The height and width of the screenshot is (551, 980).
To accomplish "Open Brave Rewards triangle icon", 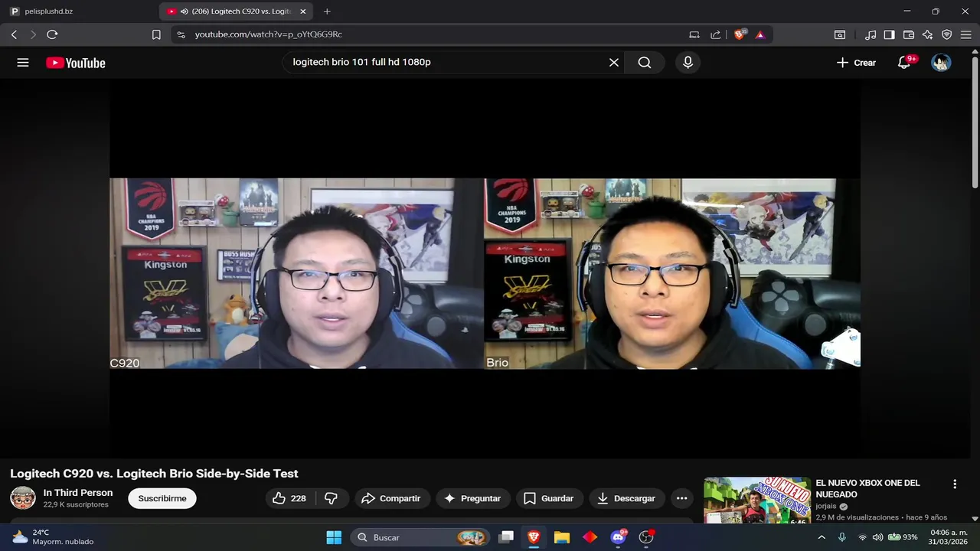I will 760,34.
